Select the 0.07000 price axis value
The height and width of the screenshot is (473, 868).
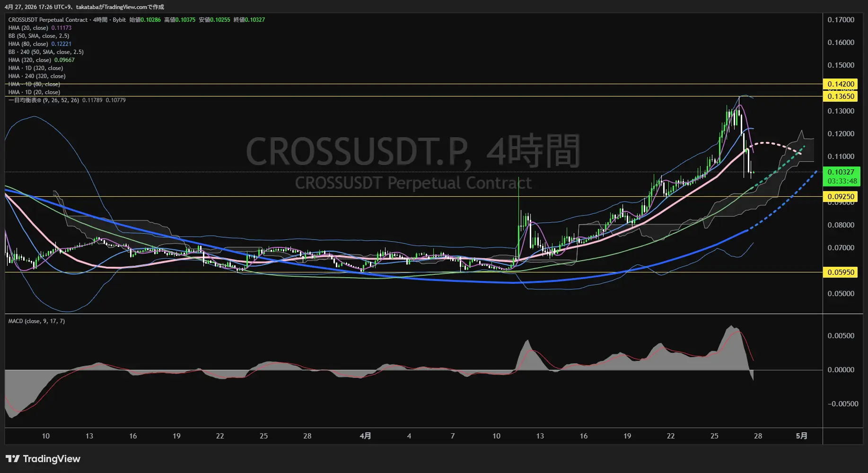tap(841, 248)
